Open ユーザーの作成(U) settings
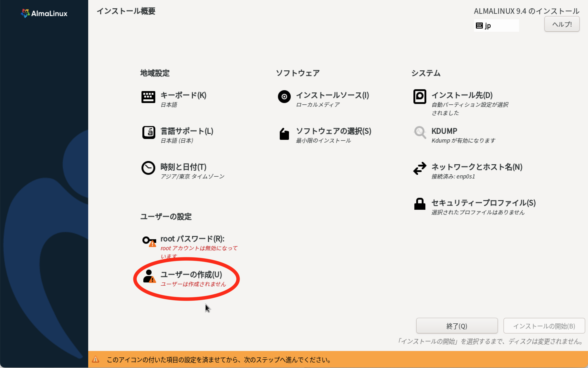This screenshot has height=368, width=588. [x=191, y=275]
